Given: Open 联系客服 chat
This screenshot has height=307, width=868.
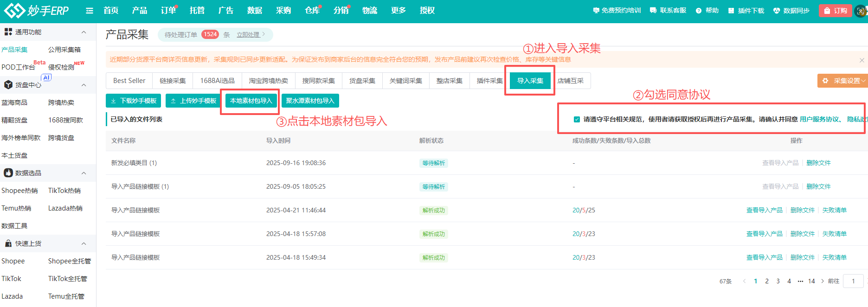Looking at the screenshot, I should coord(668,10).
